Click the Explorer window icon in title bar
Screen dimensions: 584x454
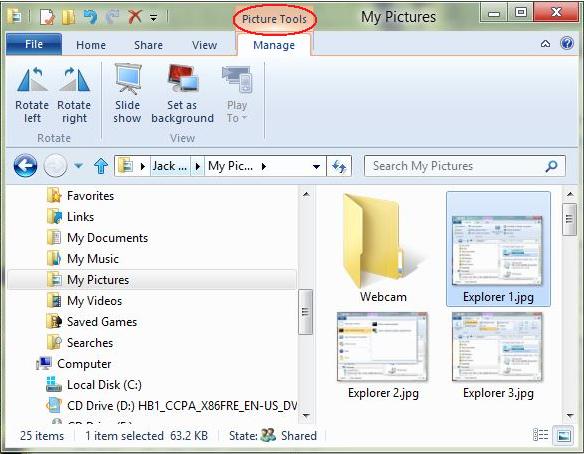coord(14,17)
